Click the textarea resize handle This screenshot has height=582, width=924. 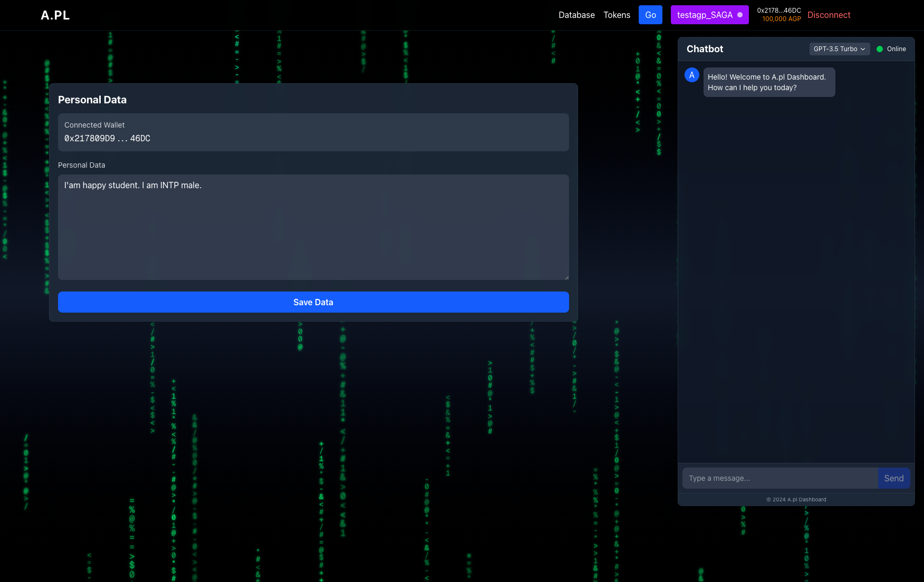tap(566, 277)
